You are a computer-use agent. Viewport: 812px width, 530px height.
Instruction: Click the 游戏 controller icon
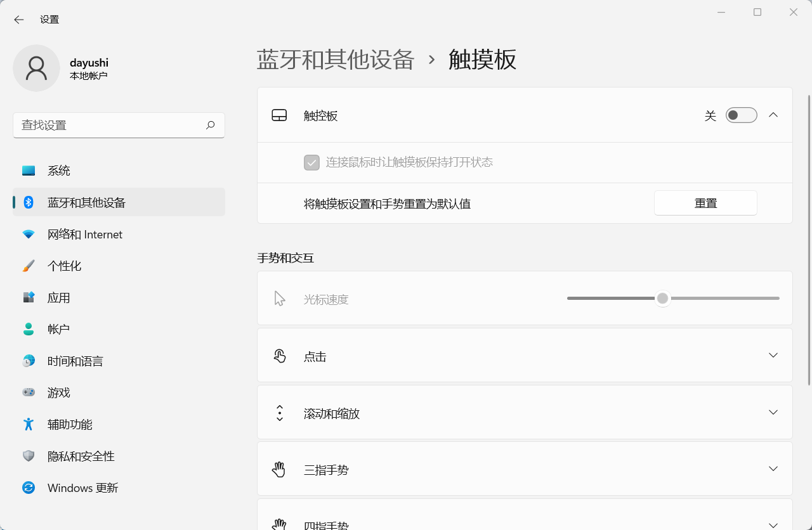29,393
